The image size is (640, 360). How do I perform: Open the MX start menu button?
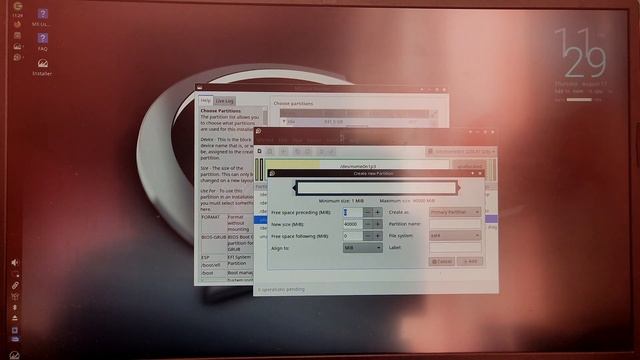[x=14, y=355]
